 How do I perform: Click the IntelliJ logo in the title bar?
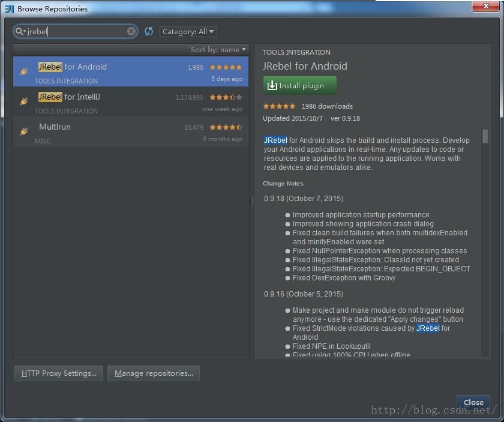coord(10,8)
